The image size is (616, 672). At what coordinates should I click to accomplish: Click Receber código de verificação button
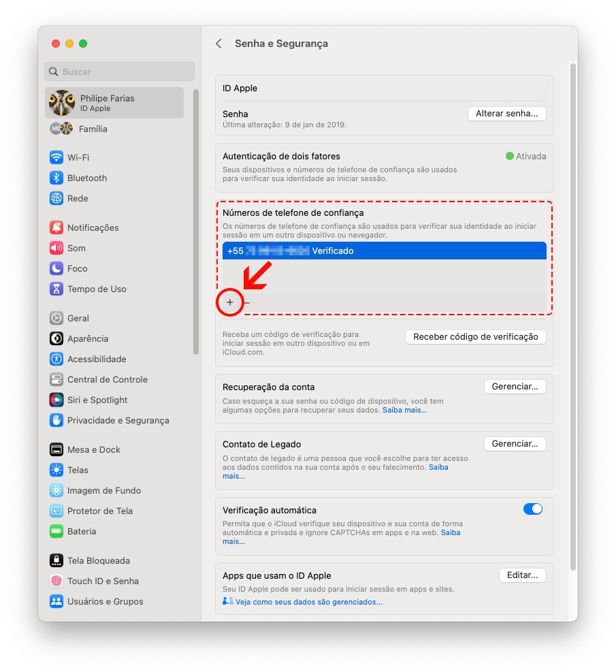coord(476,337)
